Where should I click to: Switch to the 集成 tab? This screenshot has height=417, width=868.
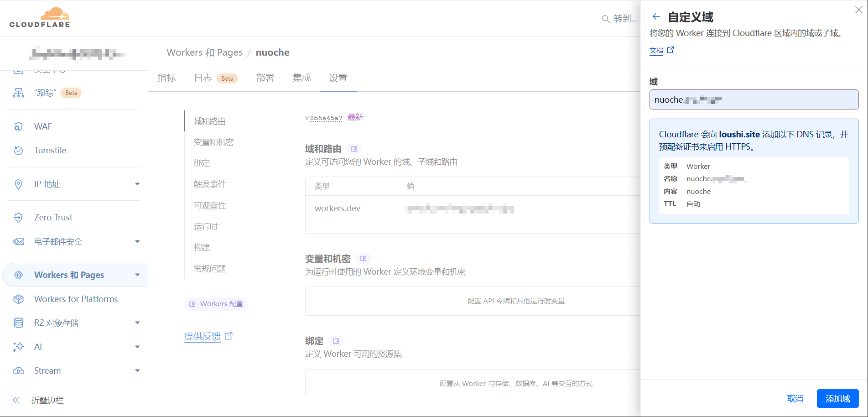tap(301, 78)
